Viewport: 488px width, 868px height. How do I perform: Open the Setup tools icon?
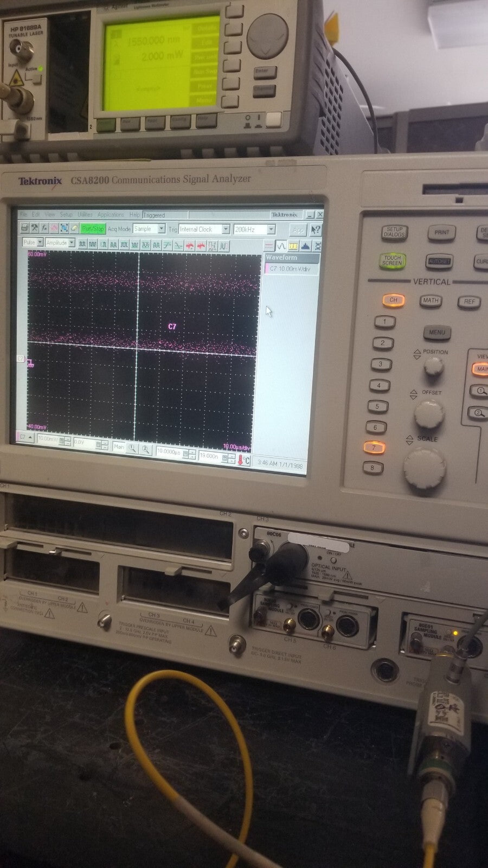tap(34, 229)
